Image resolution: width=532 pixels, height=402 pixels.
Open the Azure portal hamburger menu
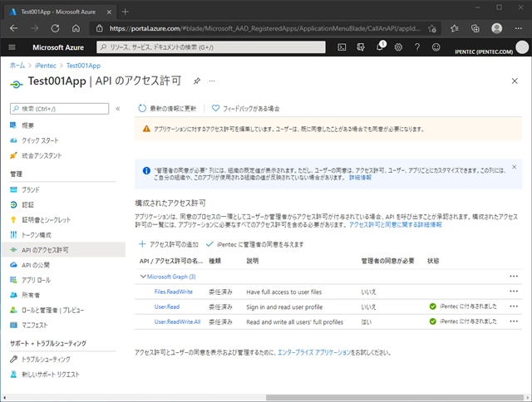(12, 47)
